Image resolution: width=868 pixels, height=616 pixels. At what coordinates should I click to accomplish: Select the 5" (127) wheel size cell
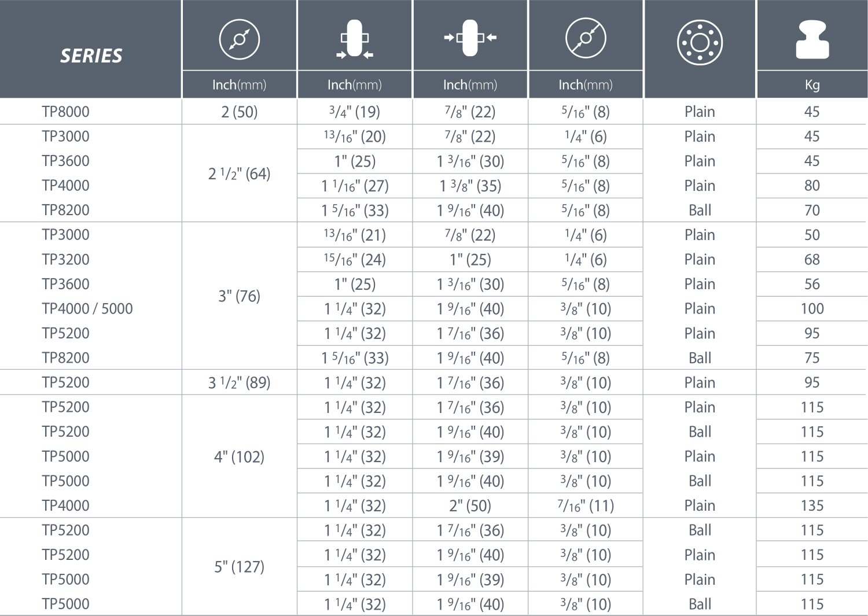239,567
